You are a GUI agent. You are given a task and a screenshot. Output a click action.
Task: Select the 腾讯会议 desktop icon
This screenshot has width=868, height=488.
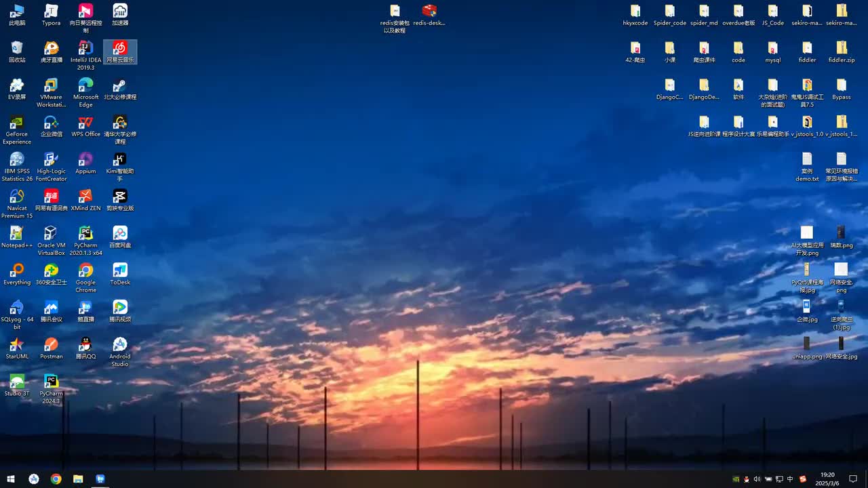(x=51, y=311)
